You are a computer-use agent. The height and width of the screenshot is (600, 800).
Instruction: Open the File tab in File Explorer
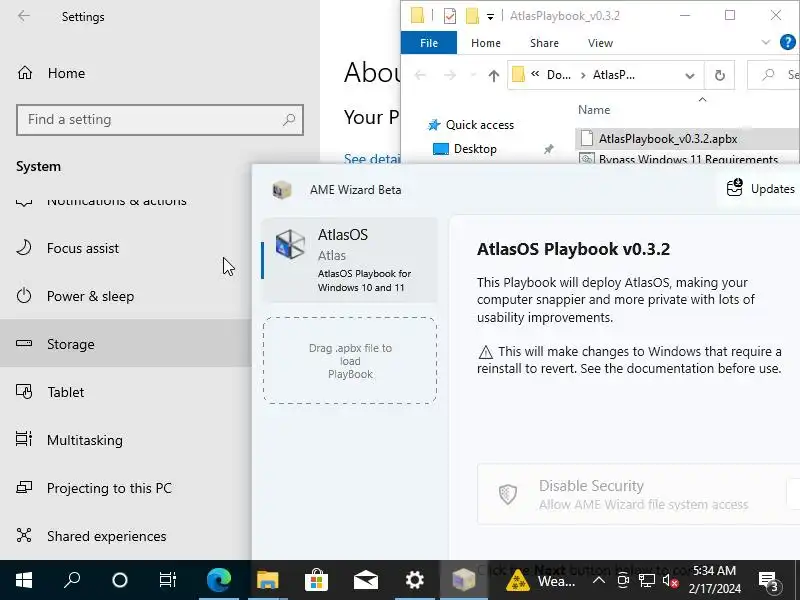(x=429, y=43)
